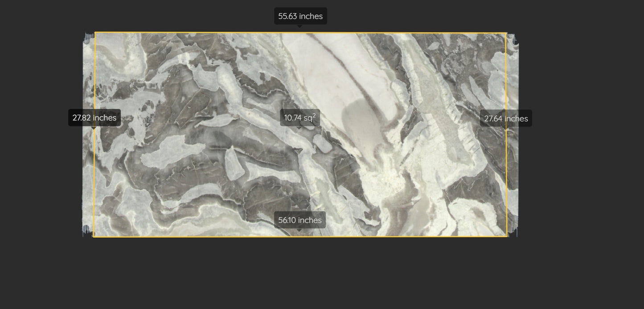644x309 pixels.
Task: Click the 10.74 sq area label
Action: tap(300, 118)
